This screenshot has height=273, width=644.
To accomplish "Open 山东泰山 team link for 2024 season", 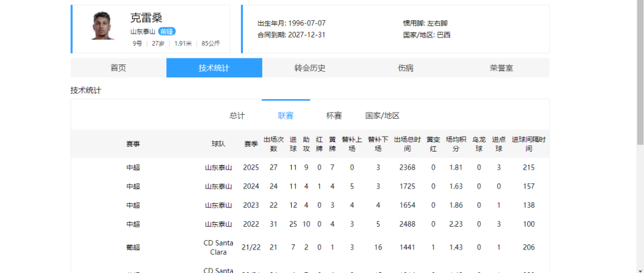I will point(218,186).
